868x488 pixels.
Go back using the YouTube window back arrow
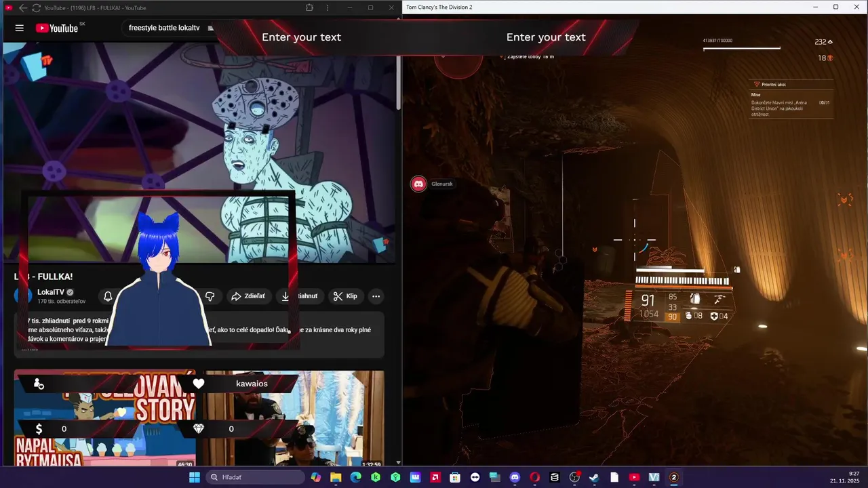(23, 7)
